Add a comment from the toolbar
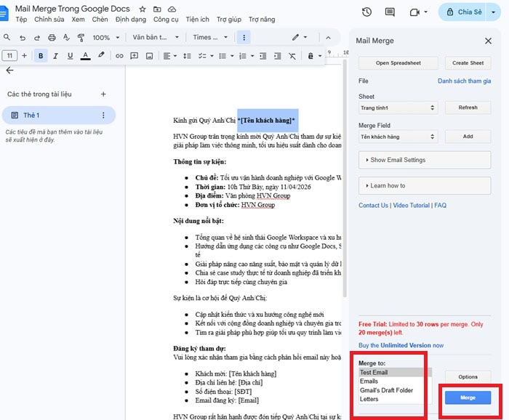This screenshot has height=420, width=509. [134, 56]
